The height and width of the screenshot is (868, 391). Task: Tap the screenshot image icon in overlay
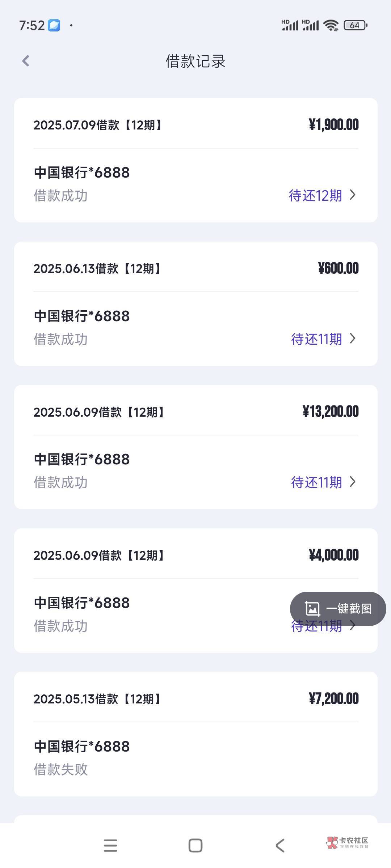click(312, 609)
